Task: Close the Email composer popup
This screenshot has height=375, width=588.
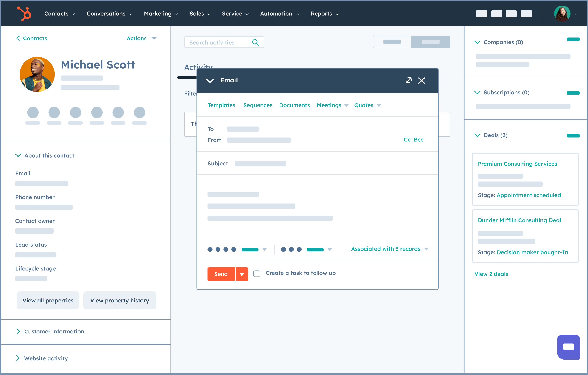Action: point(421,80)
